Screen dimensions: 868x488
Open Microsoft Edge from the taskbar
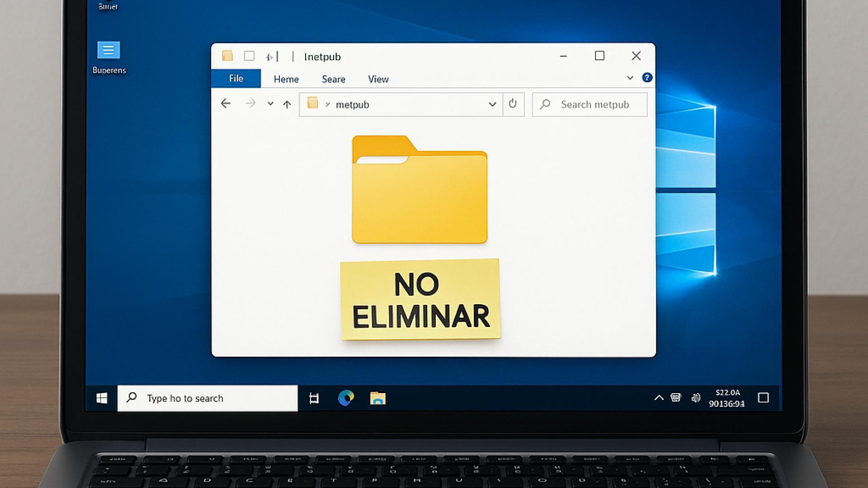(x=346, y=398)
